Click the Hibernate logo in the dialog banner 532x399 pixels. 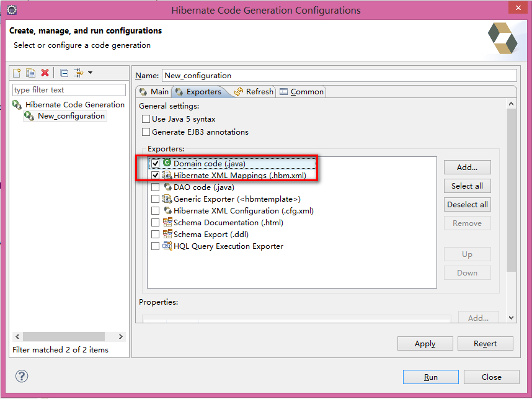point(502,38)
